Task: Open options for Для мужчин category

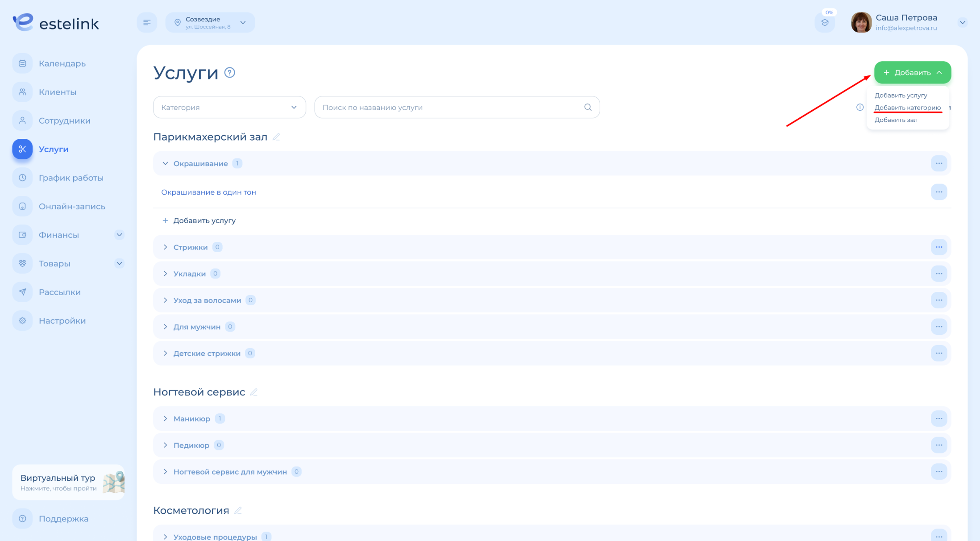Action: click(939, 327)
